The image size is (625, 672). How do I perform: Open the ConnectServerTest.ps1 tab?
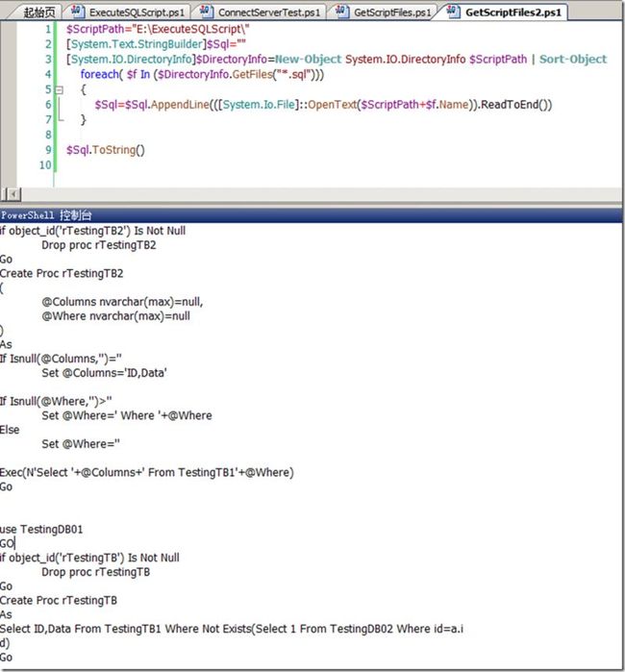click(x=269, y=12)
